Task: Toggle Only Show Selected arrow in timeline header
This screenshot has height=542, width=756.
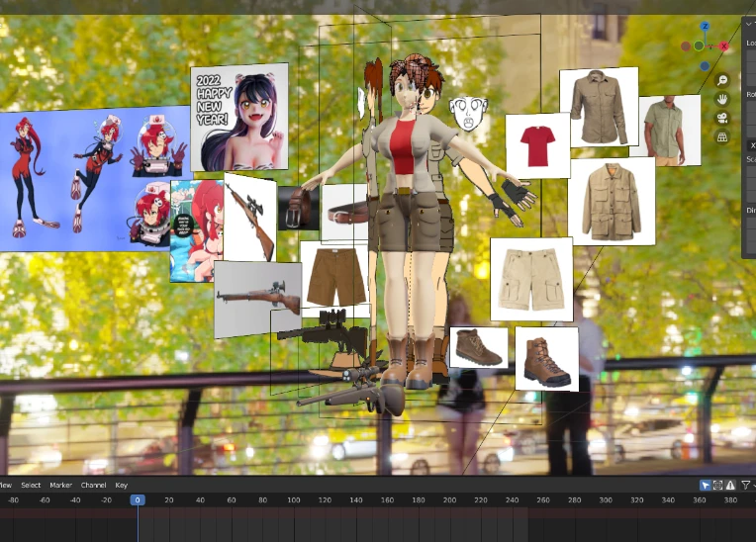Action: pyautogui.click(x=705, y=486)
